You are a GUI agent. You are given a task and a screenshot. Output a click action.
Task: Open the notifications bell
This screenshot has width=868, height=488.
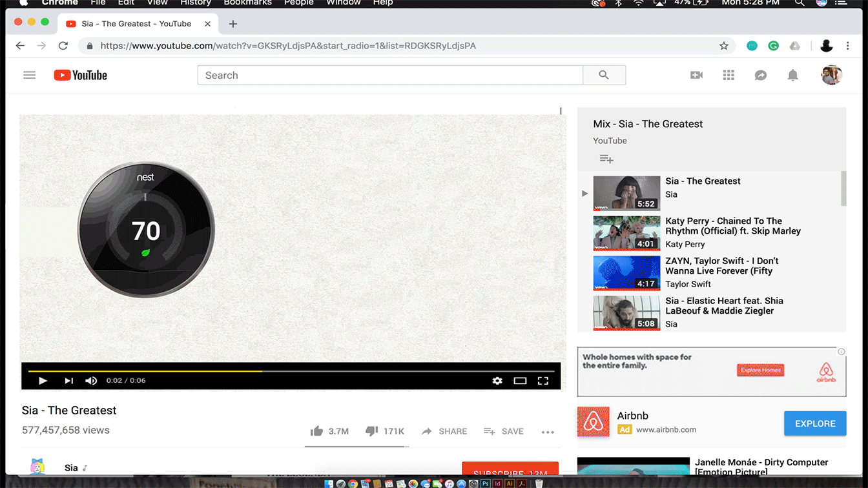click(x=792, y=75)
